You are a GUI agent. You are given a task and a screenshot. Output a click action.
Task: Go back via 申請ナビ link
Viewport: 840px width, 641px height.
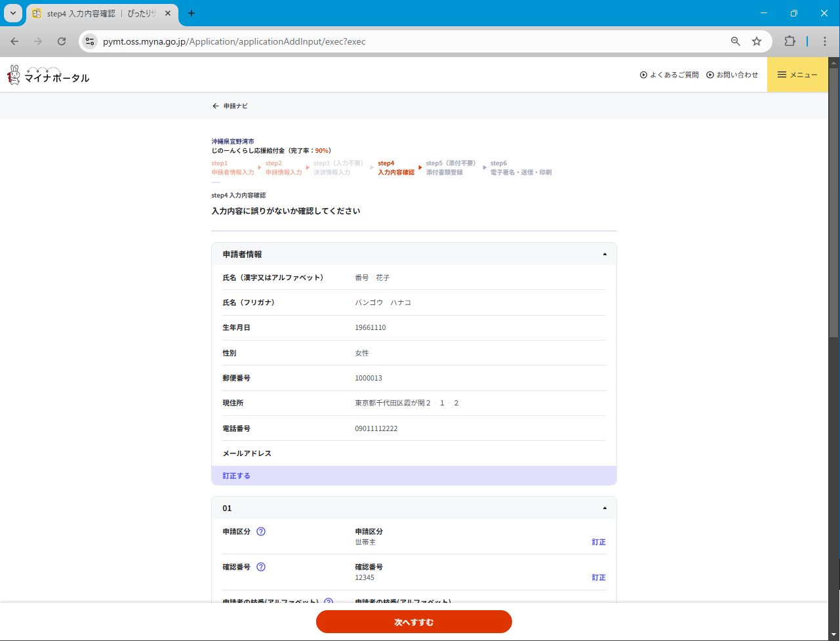[x=230, y=106]
